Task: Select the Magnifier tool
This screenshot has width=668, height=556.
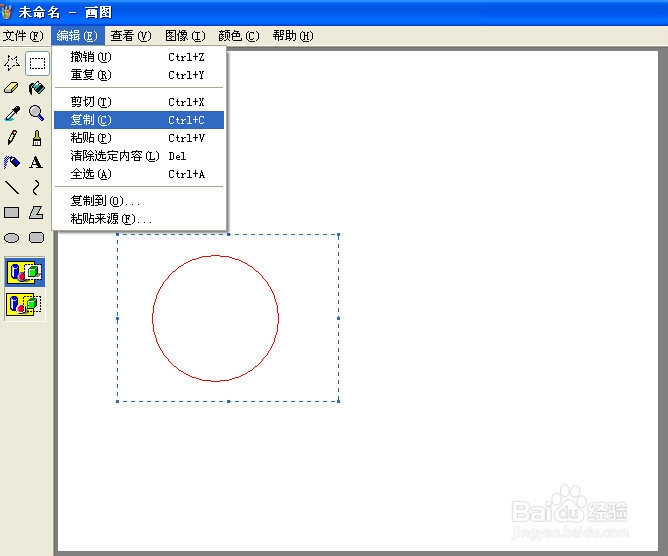Action: tap(37, 113)
